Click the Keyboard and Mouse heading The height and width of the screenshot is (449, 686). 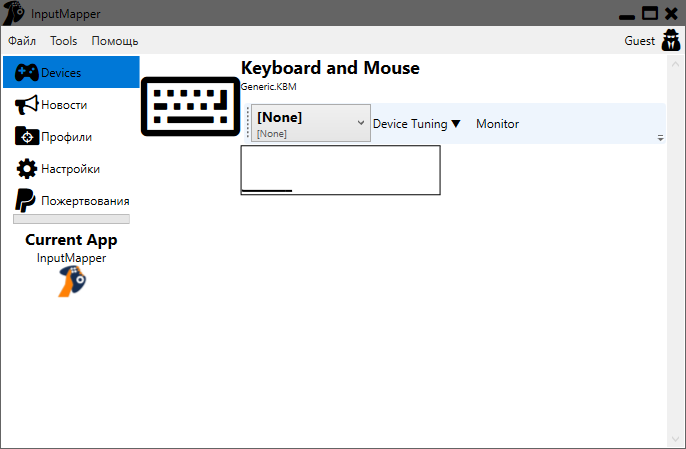click(x=330, y=68)
